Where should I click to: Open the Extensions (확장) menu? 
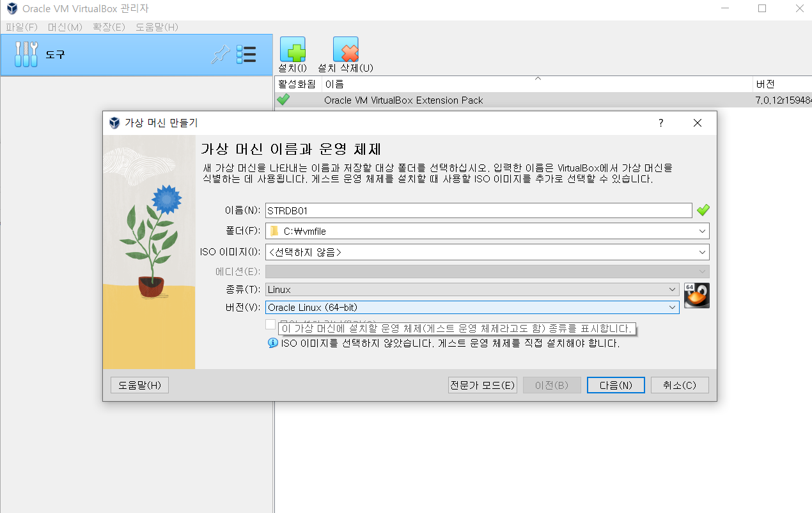109,27
